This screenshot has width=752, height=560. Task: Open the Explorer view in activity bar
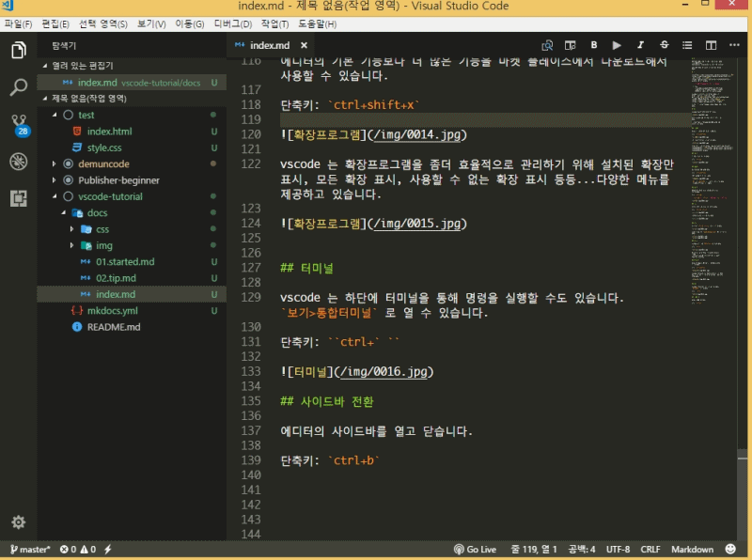(x=18, y=50)
